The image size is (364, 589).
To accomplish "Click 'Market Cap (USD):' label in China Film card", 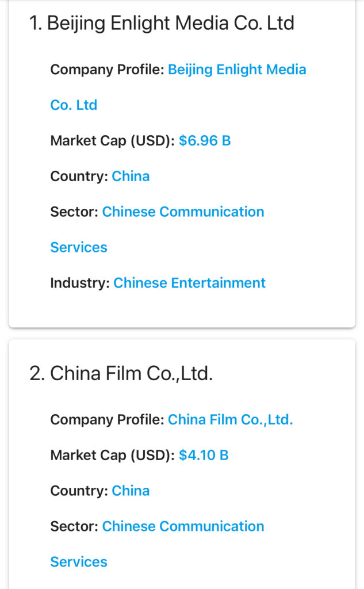I will pyautogui.click(x=112, y=456).
